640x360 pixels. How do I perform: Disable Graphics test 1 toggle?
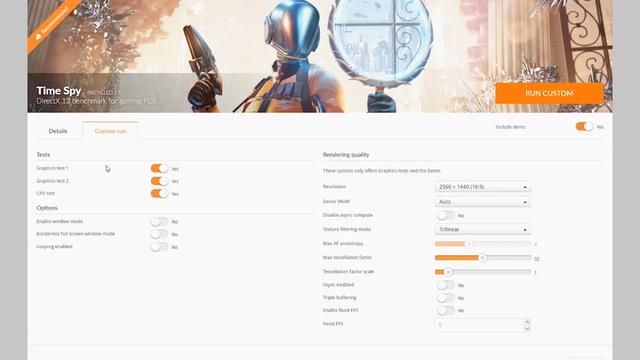coord(159,168)
